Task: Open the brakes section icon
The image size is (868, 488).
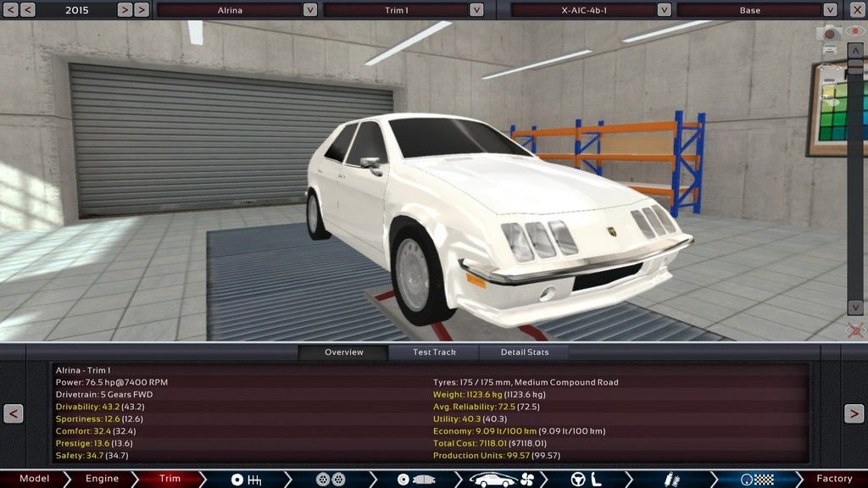Action: pyautogui.click(x=416, y=480)
